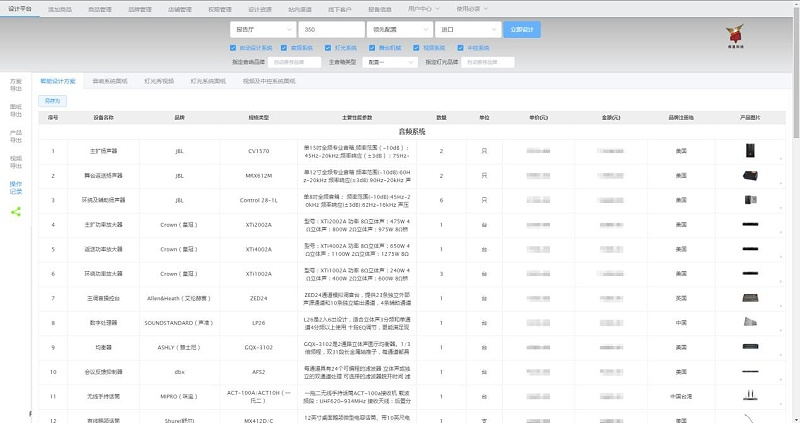Click the company logo at top right
Viewport: 800px width, 423px height.
(x=735, y=36)
